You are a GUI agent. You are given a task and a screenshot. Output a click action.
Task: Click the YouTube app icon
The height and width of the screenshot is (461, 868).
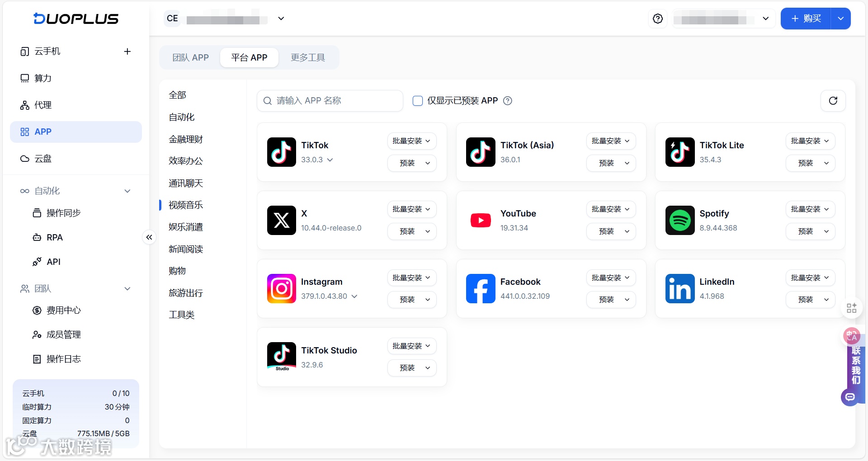tap(481, 221)
